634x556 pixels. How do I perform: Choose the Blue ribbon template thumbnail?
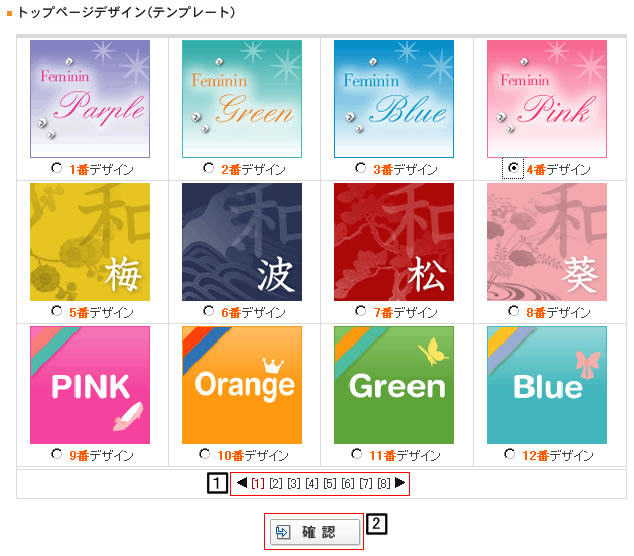tap(547, 385)
